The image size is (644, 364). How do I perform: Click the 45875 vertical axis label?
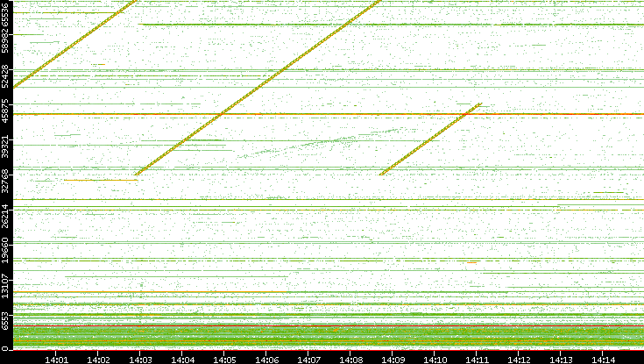coord(5,111)
